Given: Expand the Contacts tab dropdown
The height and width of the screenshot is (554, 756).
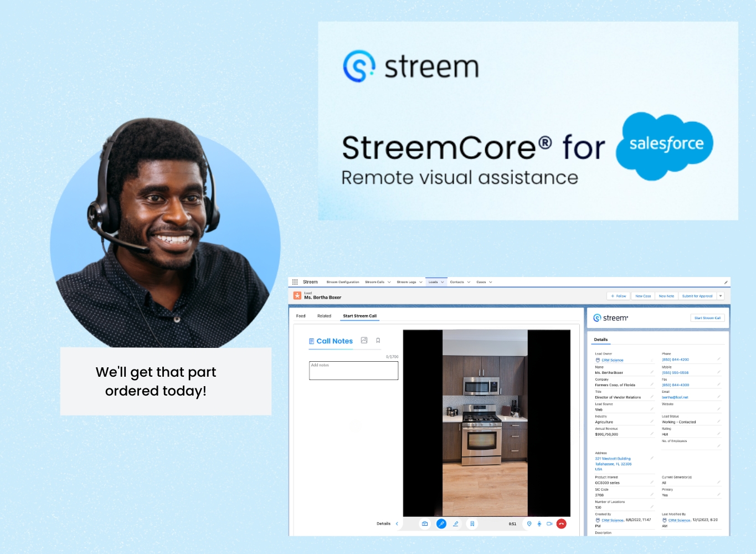Looking at the screenshot, I should pos(469,282).
